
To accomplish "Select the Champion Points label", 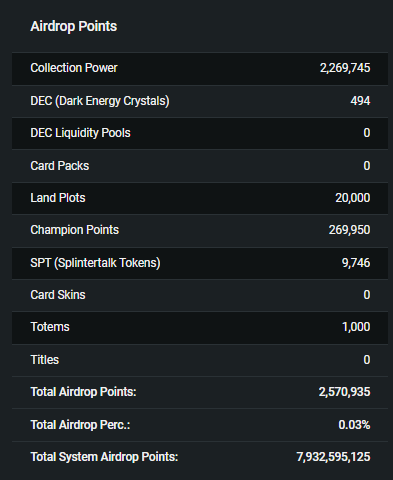I will [75, 230].
